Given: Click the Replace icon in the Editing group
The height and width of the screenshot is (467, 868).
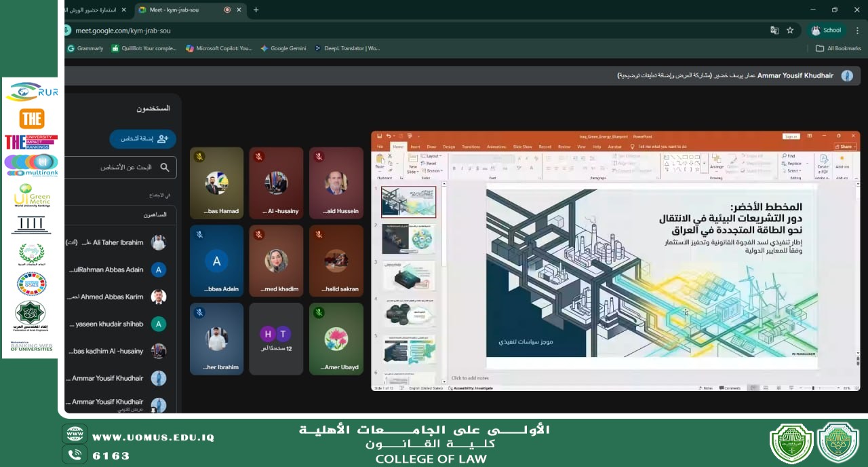Looking at the screenshot, I should coord(793,163).
